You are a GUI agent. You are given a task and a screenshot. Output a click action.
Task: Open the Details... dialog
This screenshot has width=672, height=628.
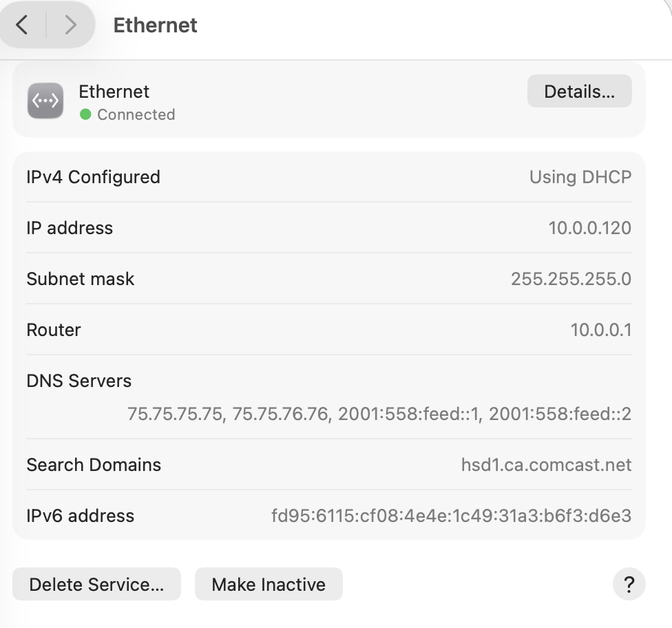coord(579,92)
